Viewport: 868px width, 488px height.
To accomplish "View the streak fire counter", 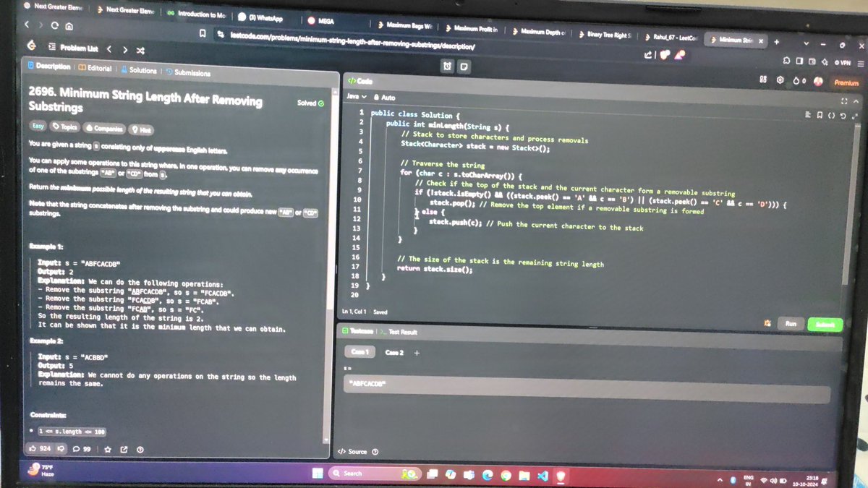I will click(x=799, y=81).
